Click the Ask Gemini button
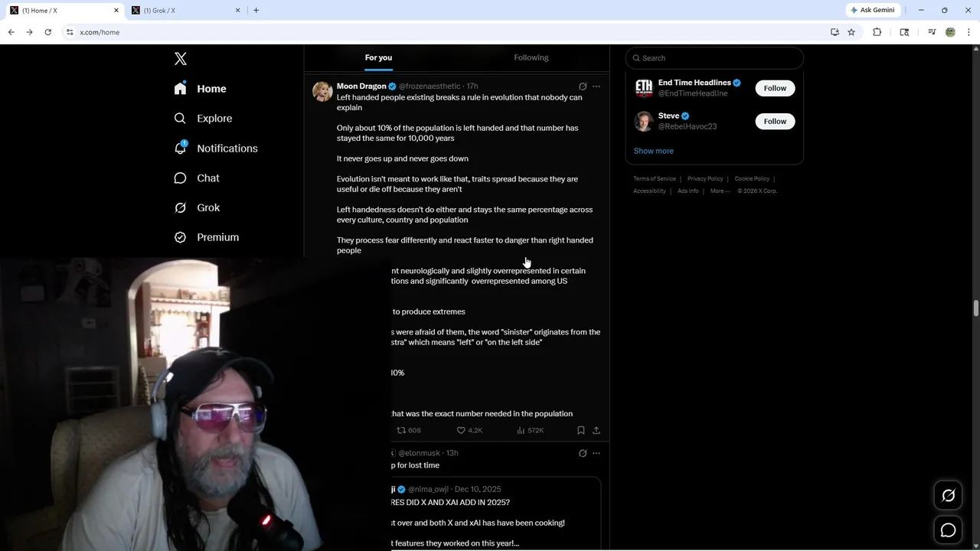The image size is (980, 551). pos(873,10)
